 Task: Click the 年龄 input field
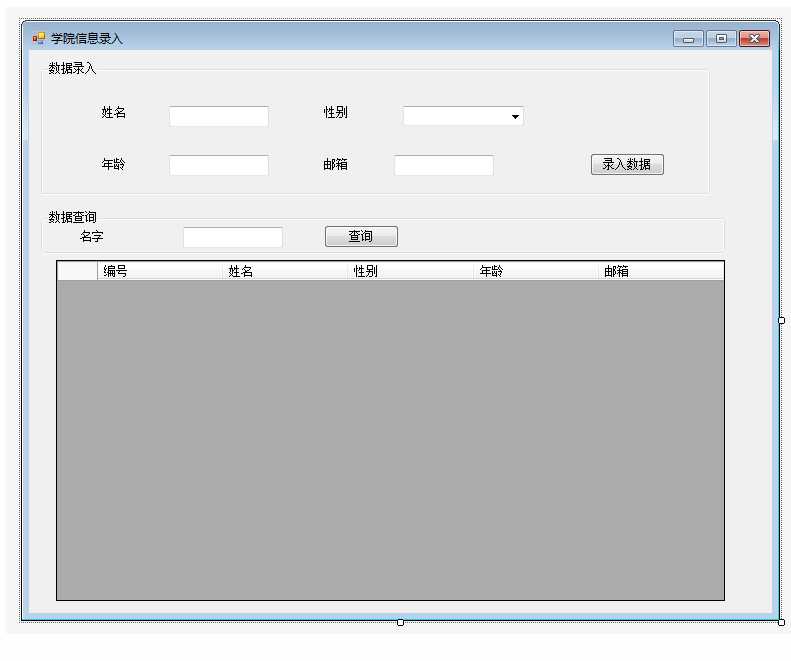coord(219,166)
